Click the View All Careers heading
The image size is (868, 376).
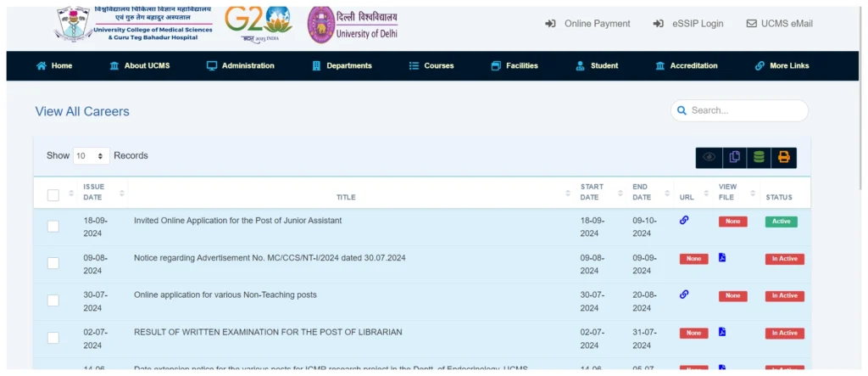[x=82, y=111]
